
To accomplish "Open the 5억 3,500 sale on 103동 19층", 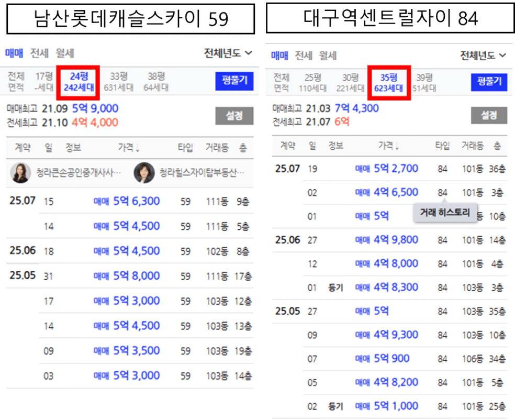I will click(x=146, y=351).
